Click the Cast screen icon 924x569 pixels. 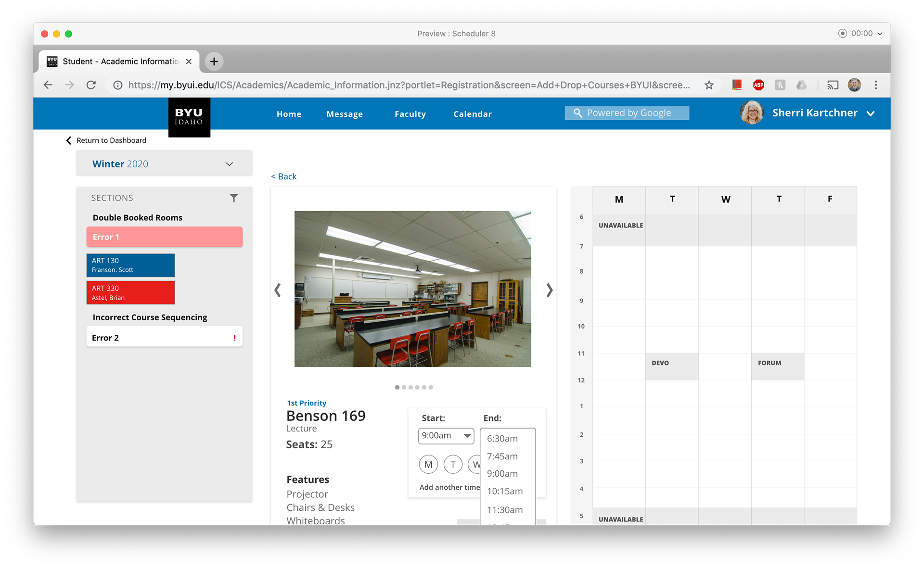(833, 85)
